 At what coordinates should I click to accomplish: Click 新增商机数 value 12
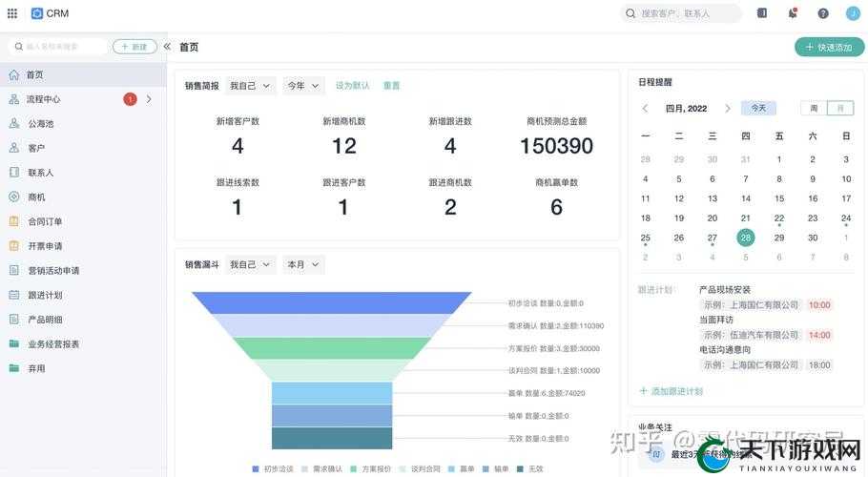(x=343, y=146)
